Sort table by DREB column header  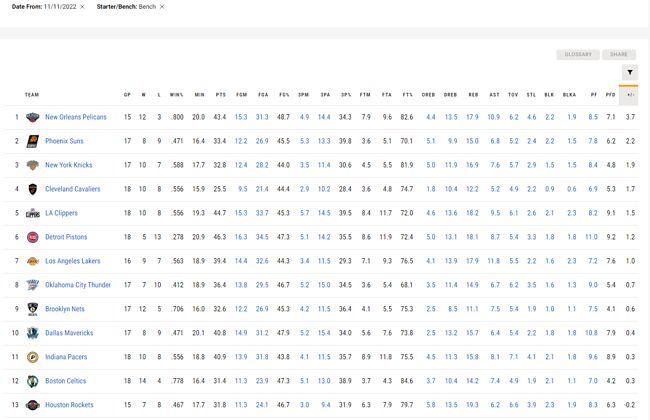(x=451, y=95)
